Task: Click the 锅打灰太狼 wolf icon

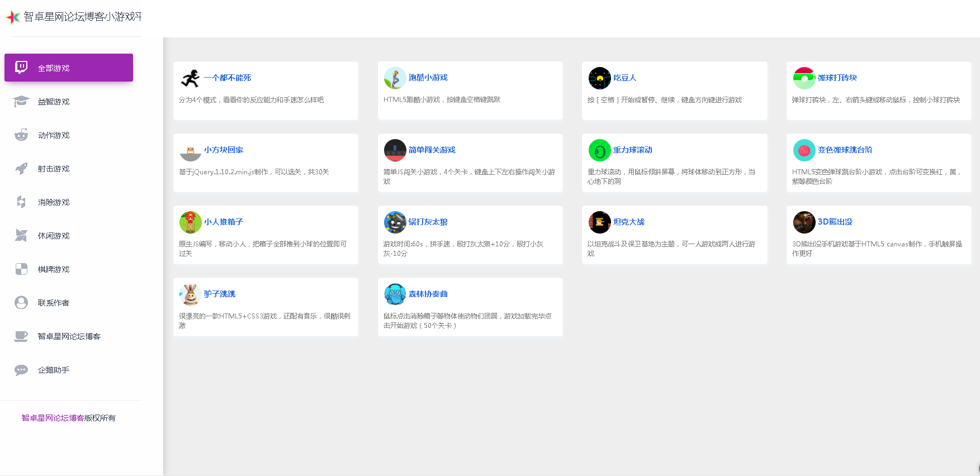Action: 395,222
